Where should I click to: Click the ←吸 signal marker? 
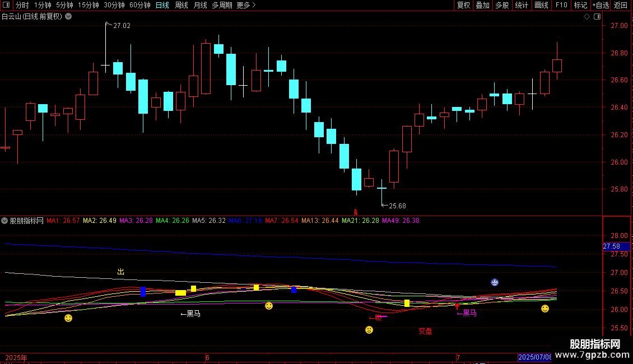(x=375, y=318)
